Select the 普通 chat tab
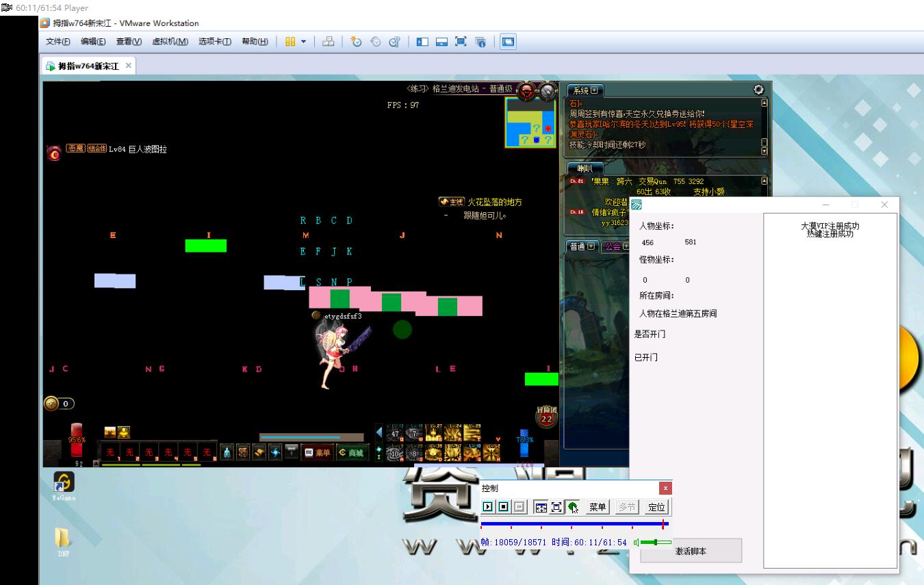The height and width of the screenshot is (585, 924). (x=582, y=246)
